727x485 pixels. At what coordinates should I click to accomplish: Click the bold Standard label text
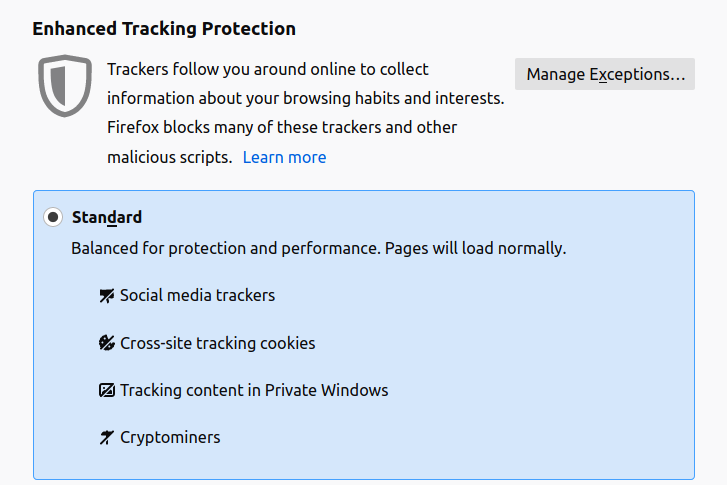tap(107, 217)
